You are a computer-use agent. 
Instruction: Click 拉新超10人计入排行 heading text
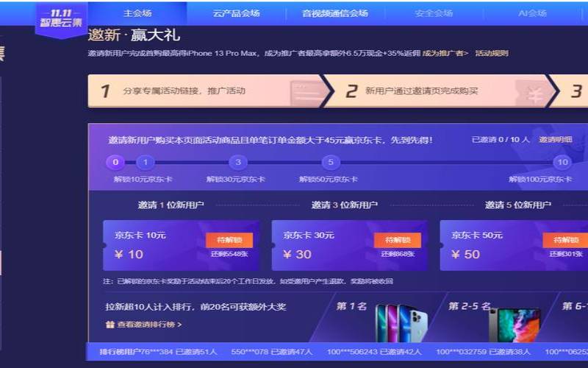[196, 307]
